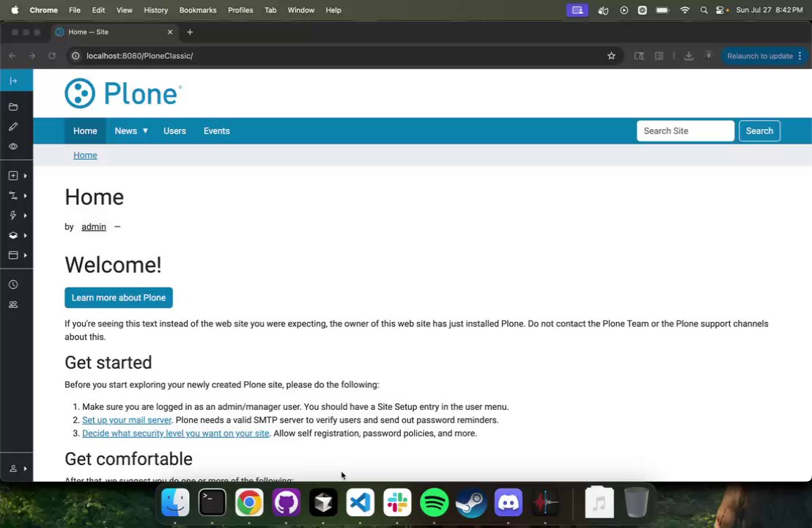The height and width of the screenshot is (528, 812).
Task: Expand the Add new submenu arrow
Action: (x=26, y=176)
